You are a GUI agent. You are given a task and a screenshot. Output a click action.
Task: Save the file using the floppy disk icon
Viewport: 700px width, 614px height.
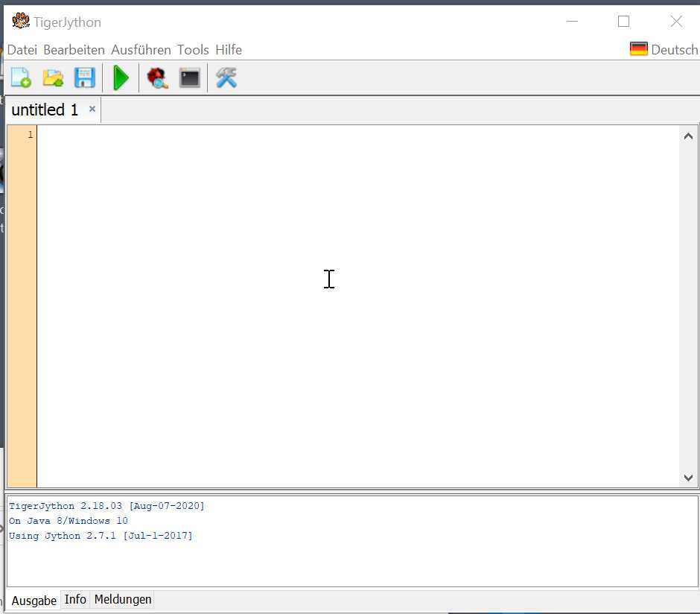coord(85,77)
